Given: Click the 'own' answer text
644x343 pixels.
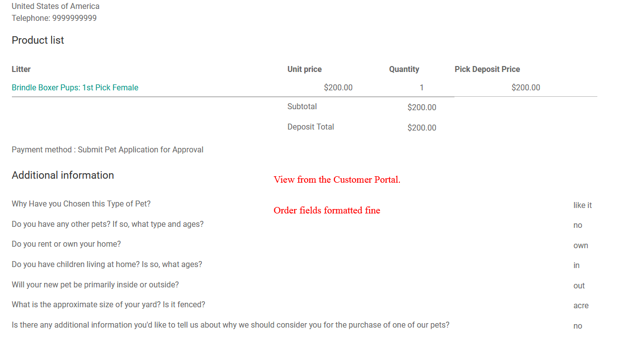Looking at the screenshot, I should 580,245.
